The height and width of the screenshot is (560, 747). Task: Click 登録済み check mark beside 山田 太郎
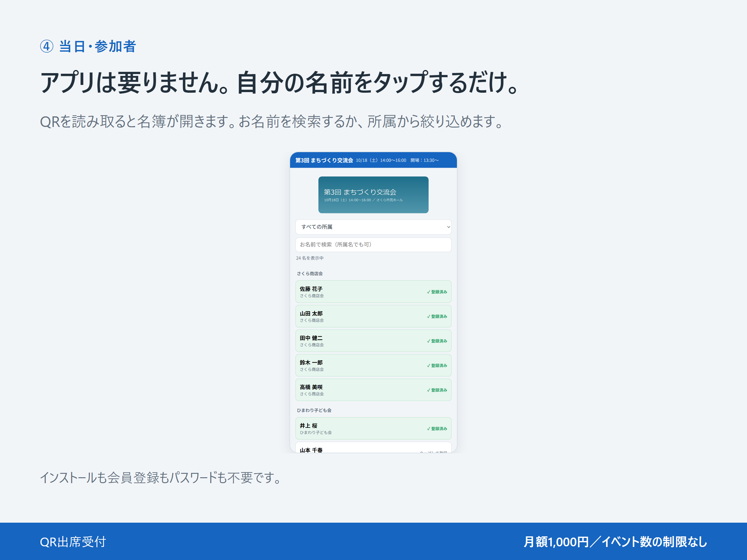pyautogui.click(x=437, y=317)
